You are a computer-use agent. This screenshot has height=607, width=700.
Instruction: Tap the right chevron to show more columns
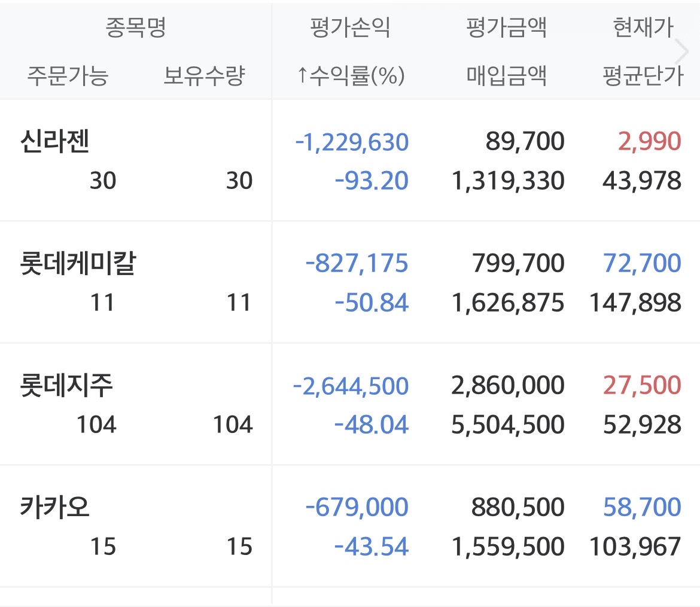tap(683, 52)
